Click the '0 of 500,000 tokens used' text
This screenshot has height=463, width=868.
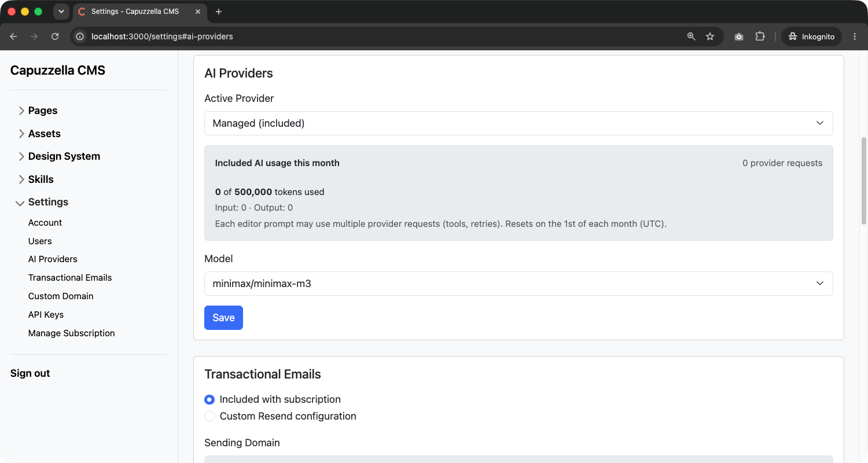[270, 192]
